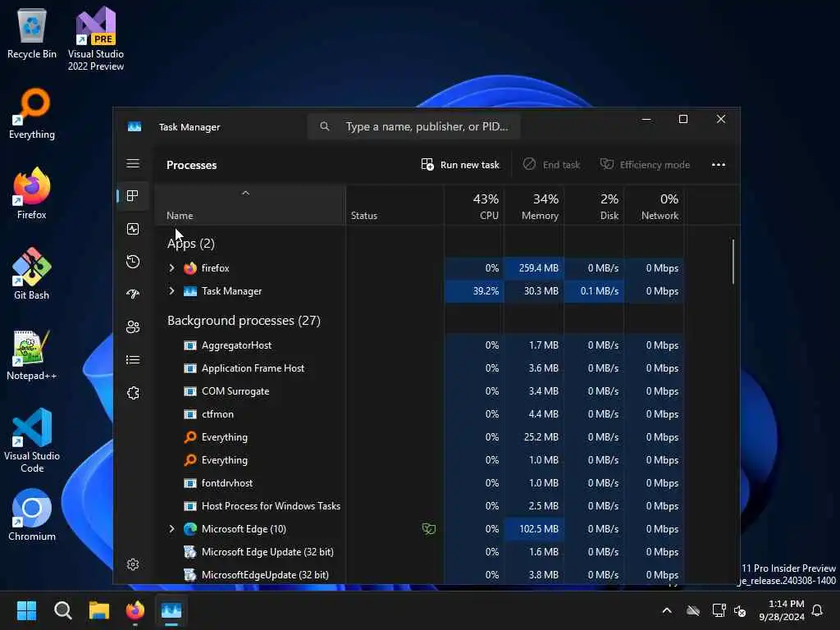Open the Users page icon in sidebar

[x=133, y=326]
